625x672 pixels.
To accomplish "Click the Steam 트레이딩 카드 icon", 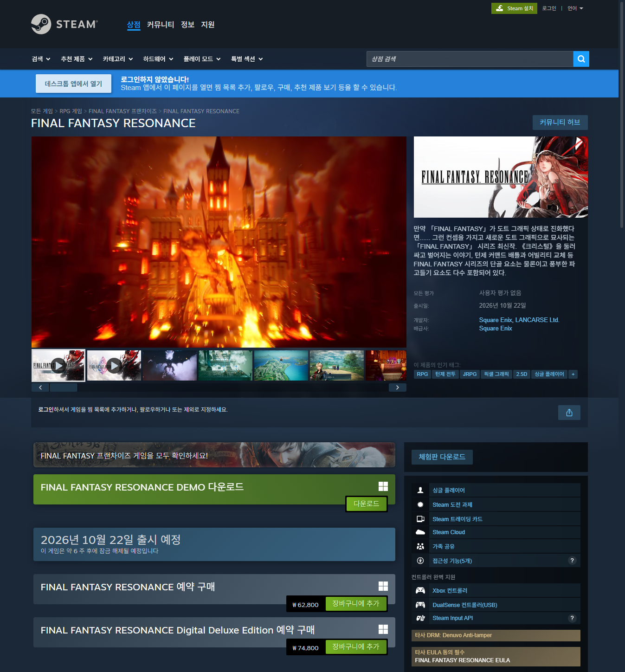I will click(420, 519).
